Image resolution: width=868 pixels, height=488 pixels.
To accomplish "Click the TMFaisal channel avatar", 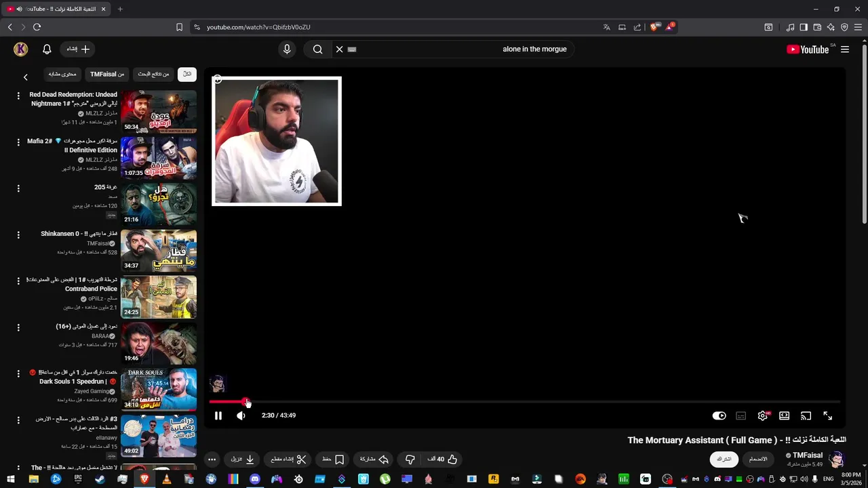I will (x=837, y=459).
